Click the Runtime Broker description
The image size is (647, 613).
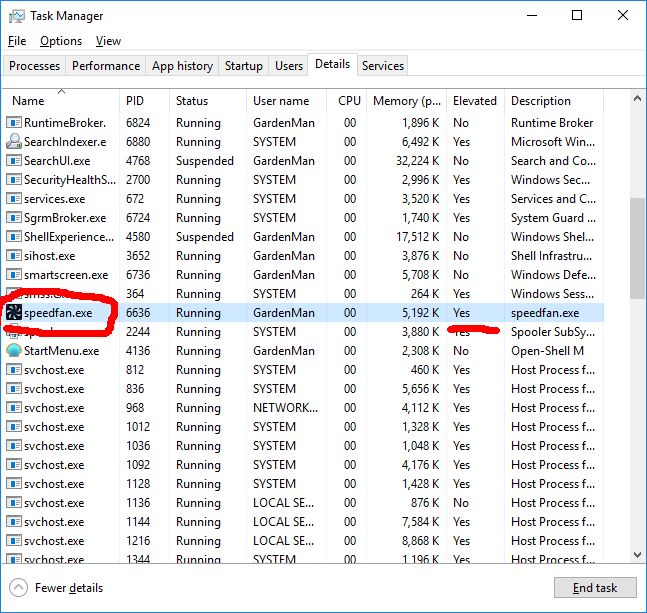(x=552, y=123)
